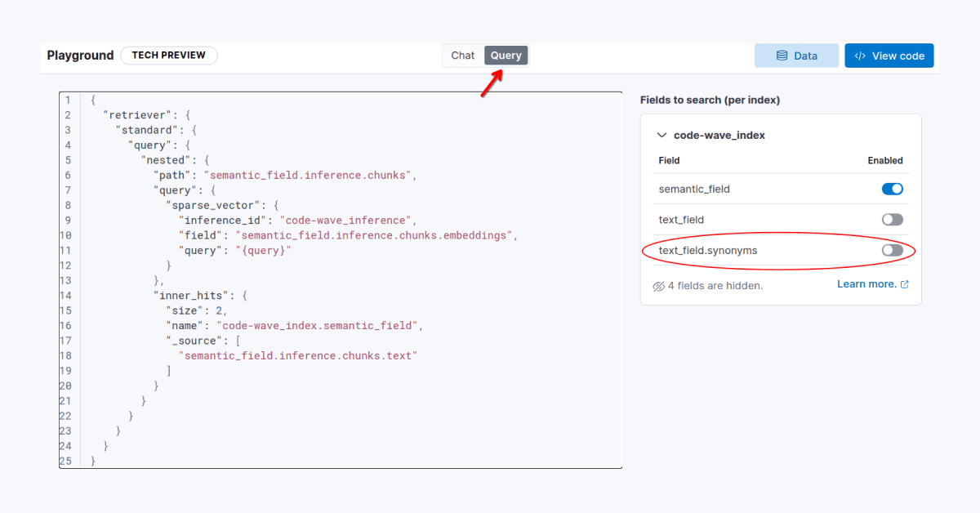Viewport: 980px width, 513px height.
Task: Open the Learn more link
Action: pyautogui.click(x=867, y=283)
